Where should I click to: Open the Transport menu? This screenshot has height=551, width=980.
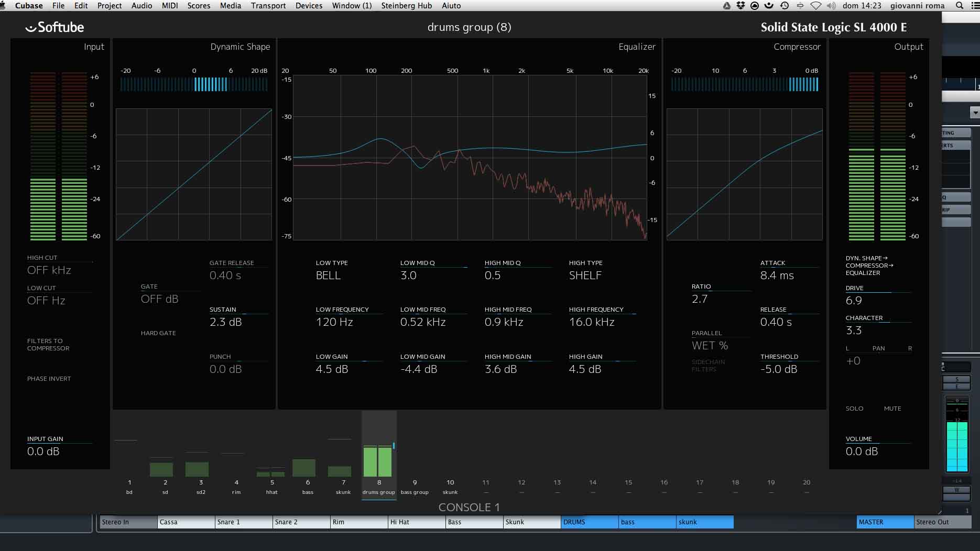268,6
